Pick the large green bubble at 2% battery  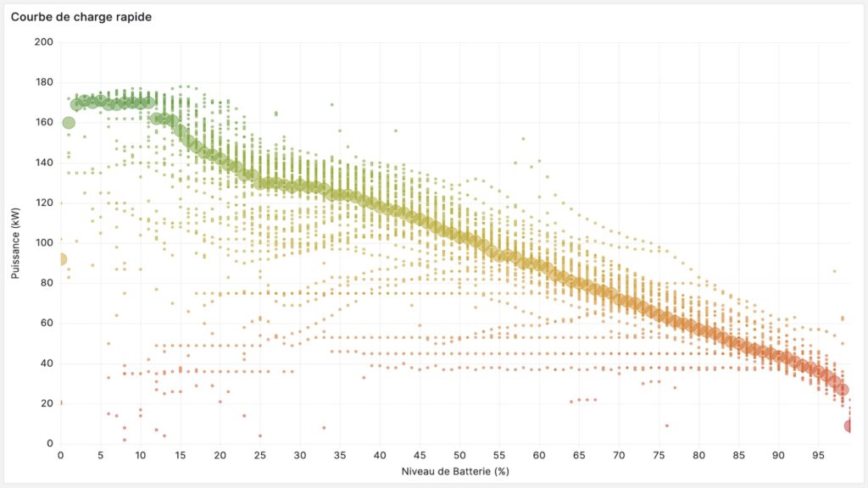click(x=76, y=105)
